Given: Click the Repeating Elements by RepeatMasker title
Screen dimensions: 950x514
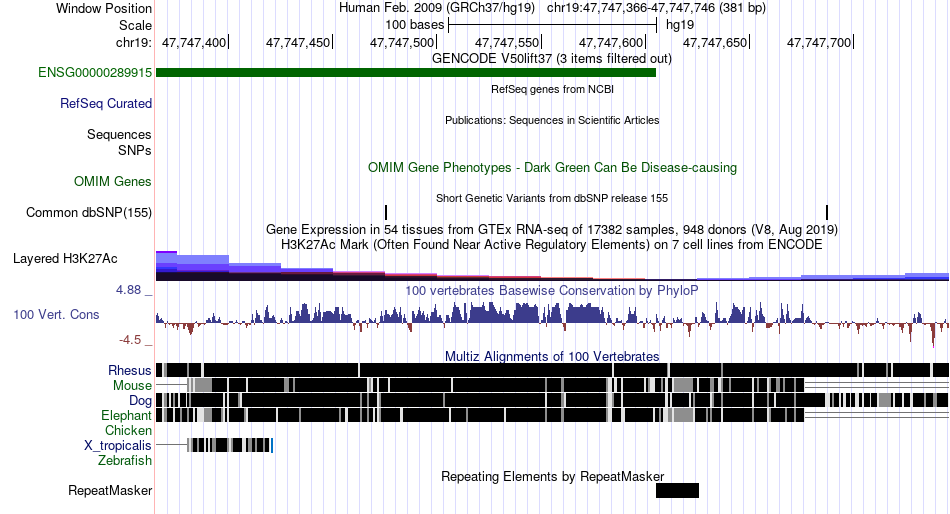Looking at the screenshot, I should pyautogui.click(x=552, y=476).
